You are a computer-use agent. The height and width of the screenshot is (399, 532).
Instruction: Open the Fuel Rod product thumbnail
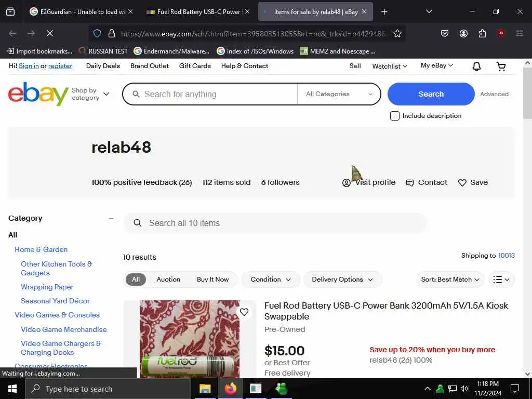(x=189, y=339)
